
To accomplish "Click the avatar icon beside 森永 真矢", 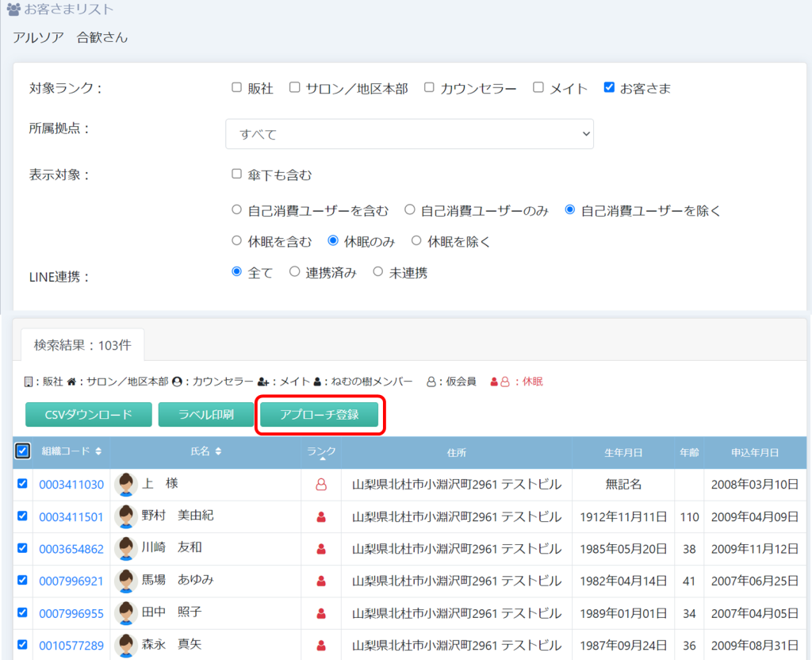I will tap(126, 644).
